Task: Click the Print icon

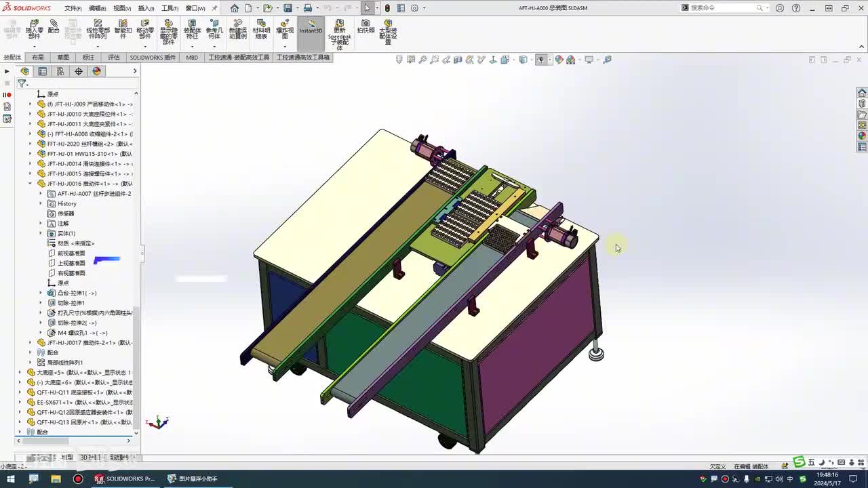Action: point(307,8)
